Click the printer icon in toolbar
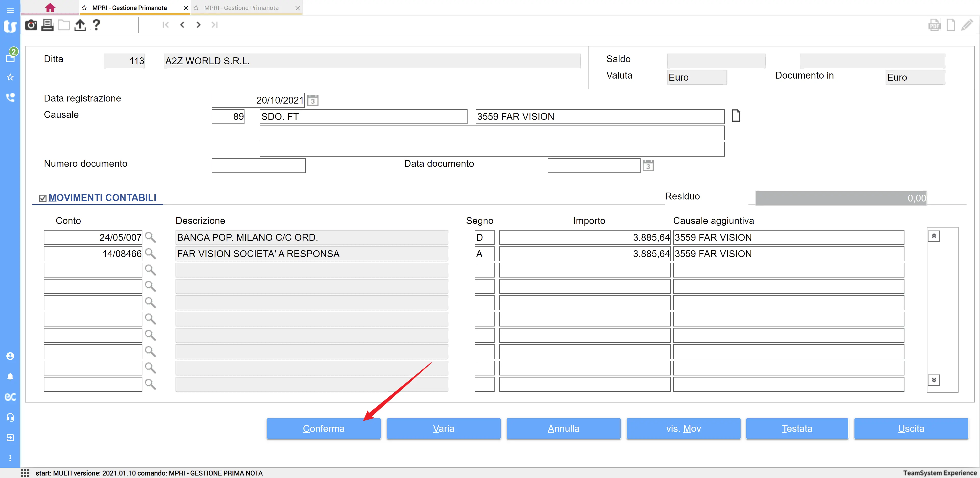Screen dimensions: 980x478 point(47,25)
